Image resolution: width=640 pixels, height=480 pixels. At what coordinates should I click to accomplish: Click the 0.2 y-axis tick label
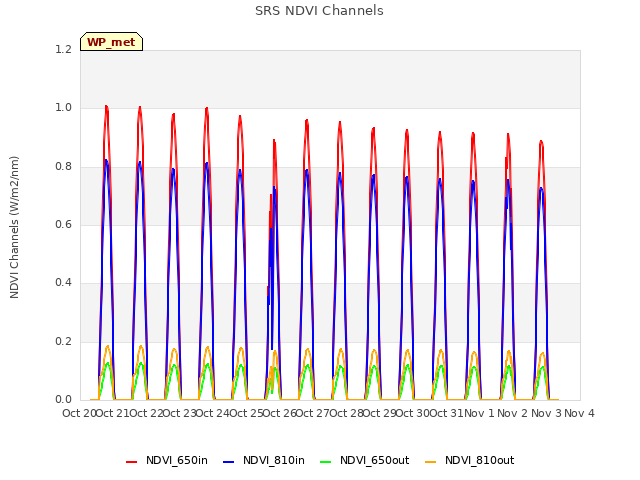click(x=63, y=341)
